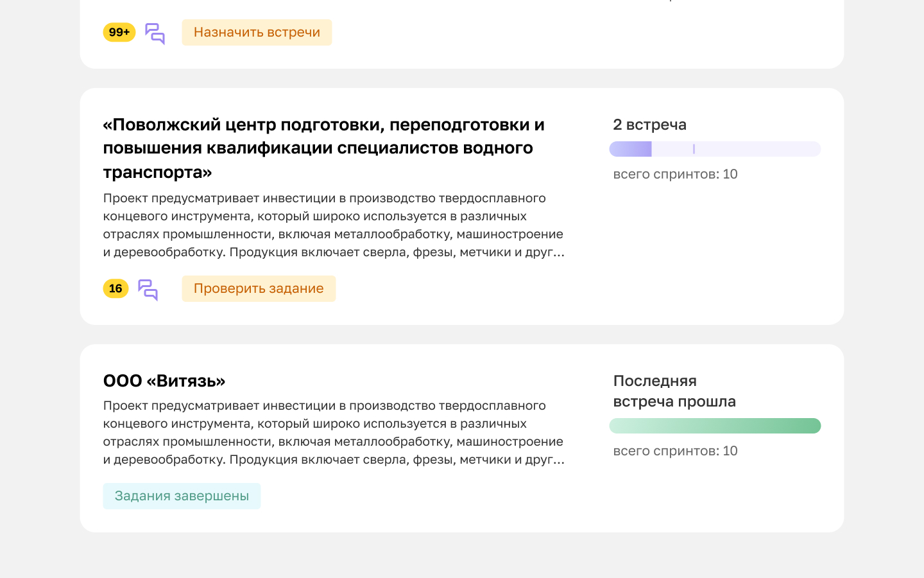
Task: Click the Последняя встреча прошла status text
Action: (674, 391)
